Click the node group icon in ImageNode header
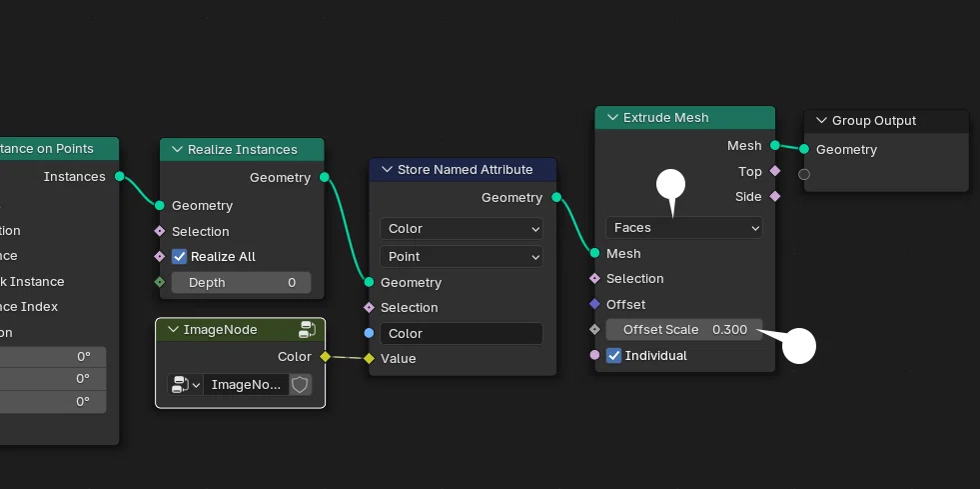 pyautogui.click(x=307, y=330)
